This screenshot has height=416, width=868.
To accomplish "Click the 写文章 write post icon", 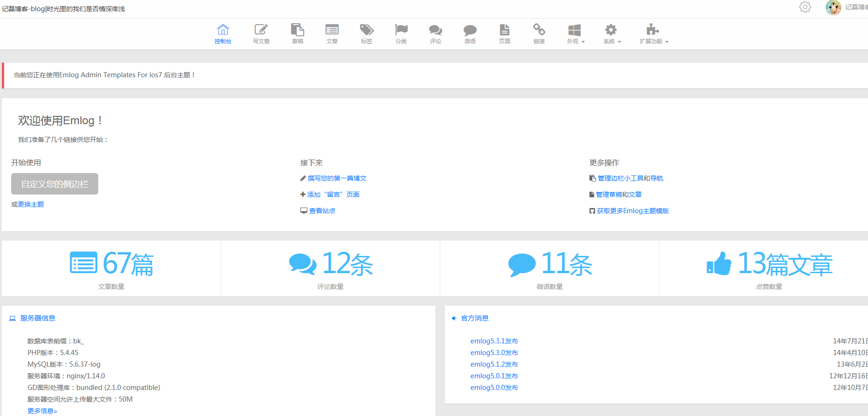I will [261, 30].
